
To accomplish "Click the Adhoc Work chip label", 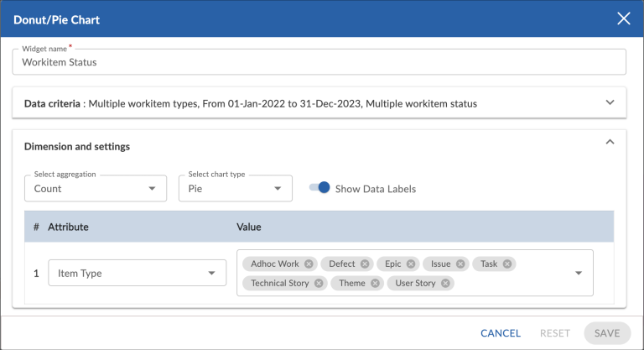I will tap(275, 264).
